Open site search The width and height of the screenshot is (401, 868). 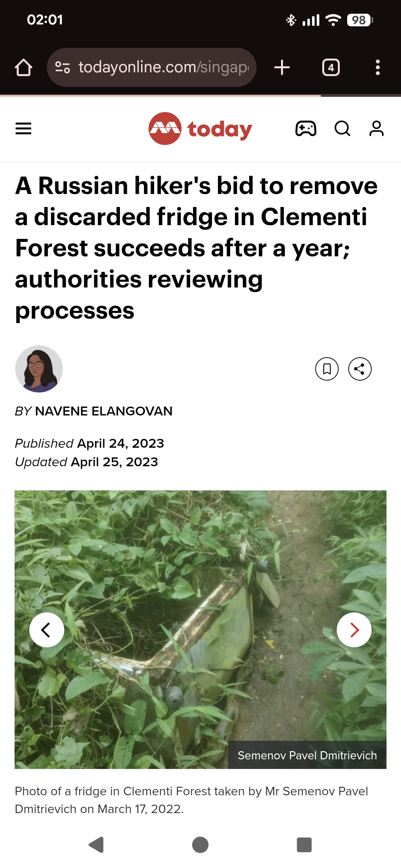(342, 129)
